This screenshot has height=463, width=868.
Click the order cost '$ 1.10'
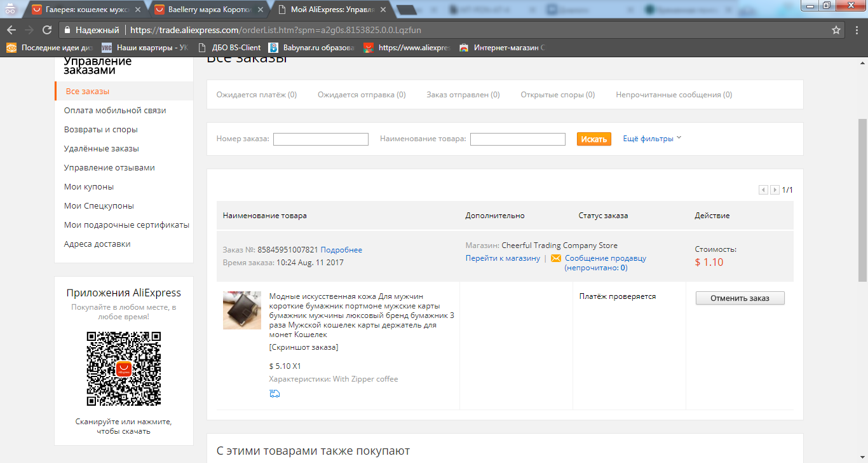(x=709, y=262)
